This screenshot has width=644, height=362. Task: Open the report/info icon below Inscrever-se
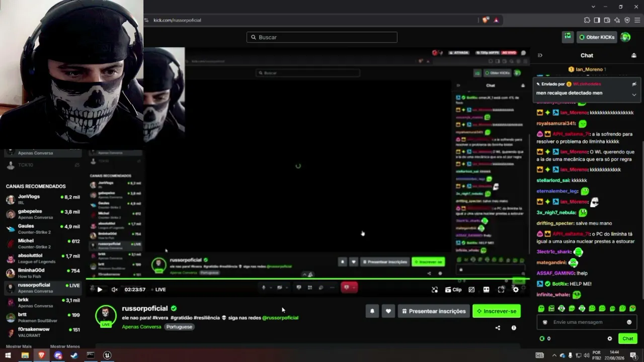pyautogui.click(x=514, y=328)
